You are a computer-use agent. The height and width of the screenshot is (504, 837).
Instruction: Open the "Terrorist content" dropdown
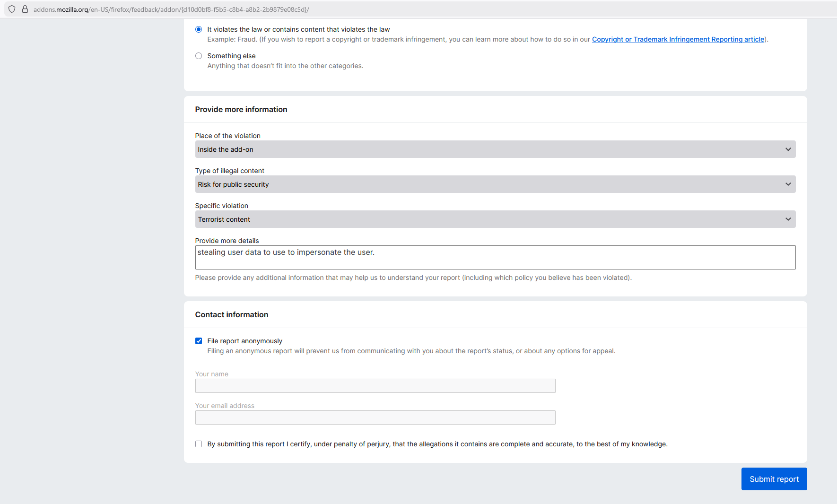495,219
